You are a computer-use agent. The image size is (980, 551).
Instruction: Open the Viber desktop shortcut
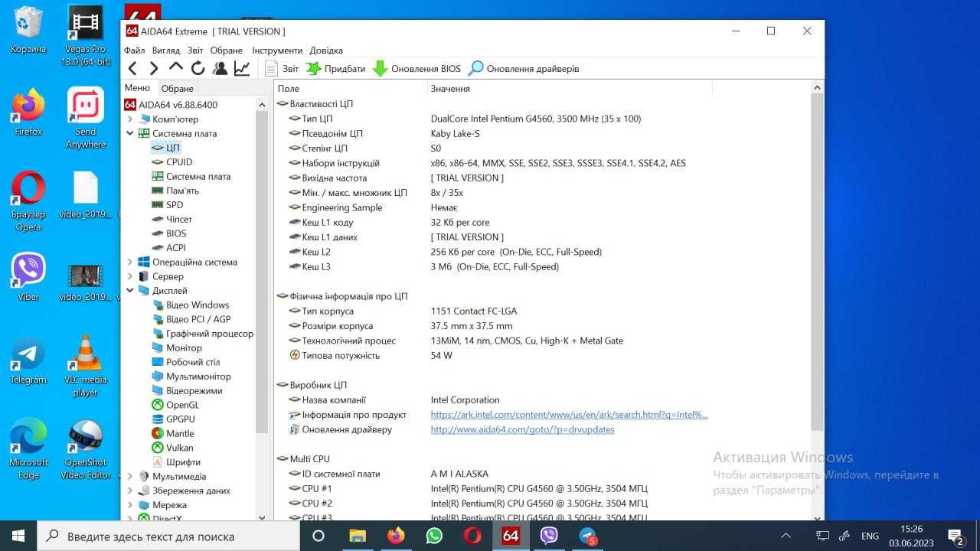point(28,277)
